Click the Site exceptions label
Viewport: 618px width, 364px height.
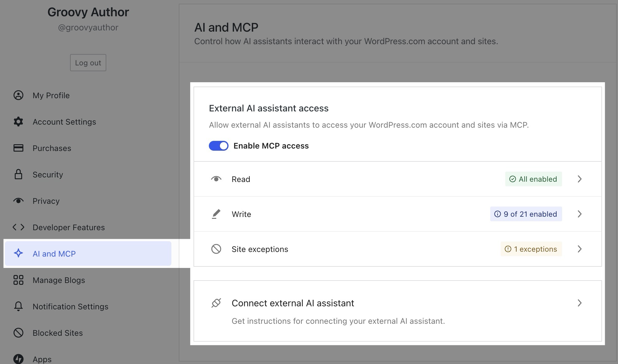click(260, 249)
